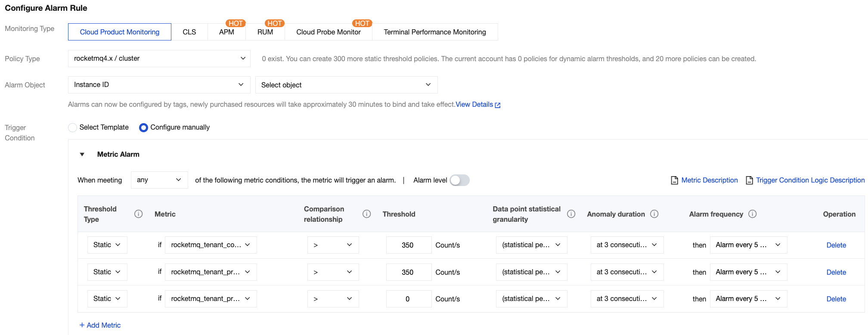Open the Select object dropdown
This screenshot has height=335, width=868.
(346, 85)
